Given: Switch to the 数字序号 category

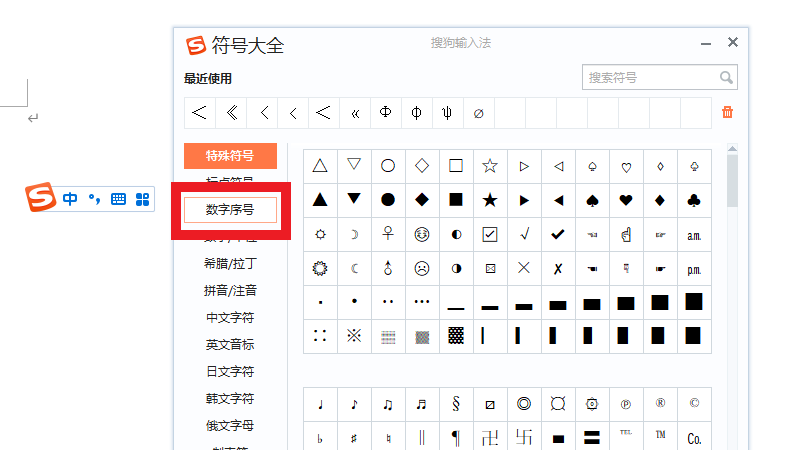Looking at the screenshot, I should (230, 209).
